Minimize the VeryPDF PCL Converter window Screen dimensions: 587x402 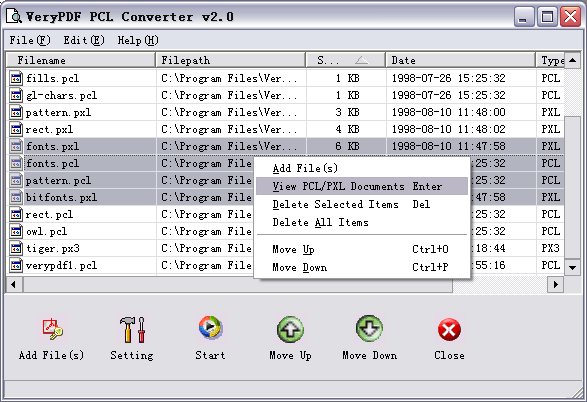pyautogui.click(x=523, y=16)
